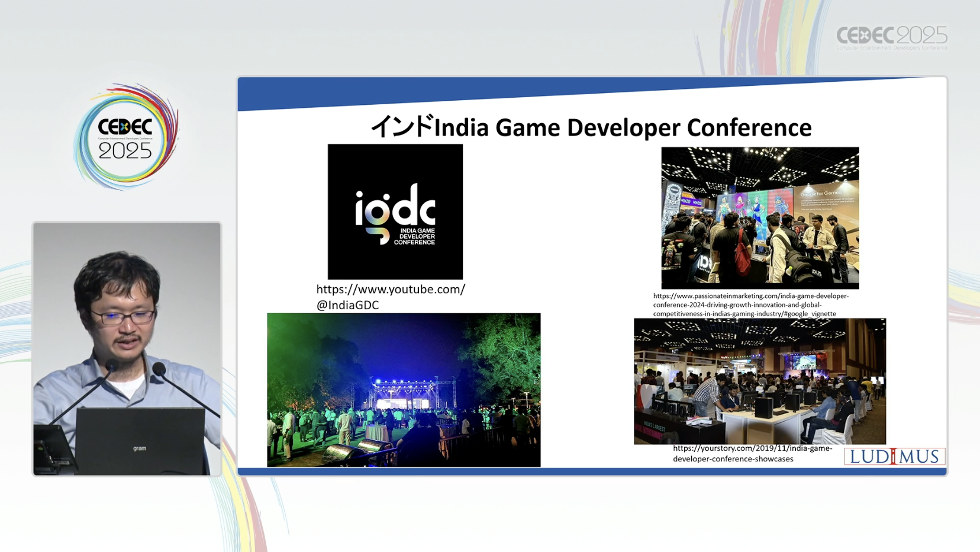Select the speaker's right microphone
This screenshot has height=552, width=980.
coord(159,370)
